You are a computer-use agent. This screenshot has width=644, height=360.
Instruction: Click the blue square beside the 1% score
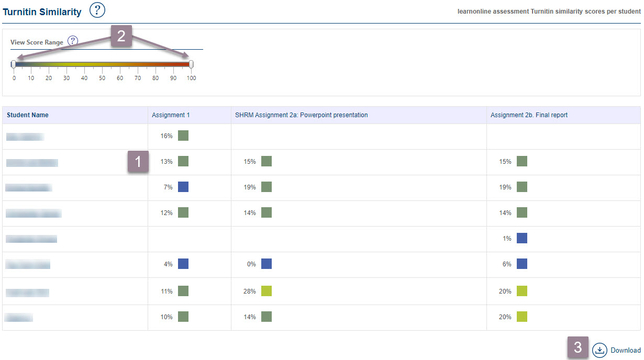pos(521,238)
